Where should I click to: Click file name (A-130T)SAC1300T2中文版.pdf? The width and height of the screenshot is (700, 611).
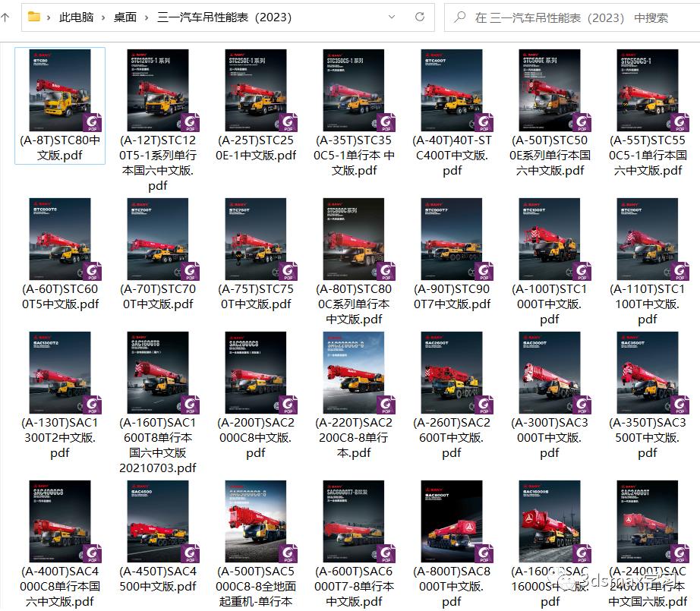[x=60, y=437]
